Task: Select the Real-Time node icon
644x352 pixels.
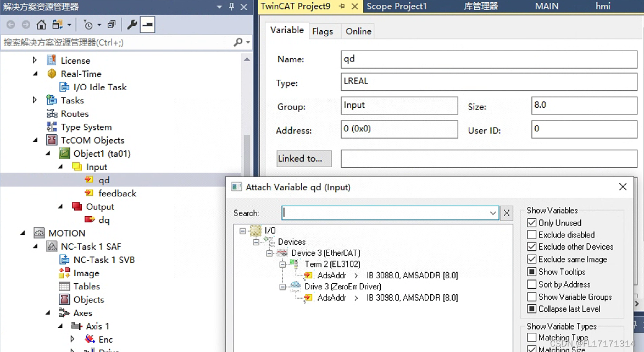Action: click(51, 74)
